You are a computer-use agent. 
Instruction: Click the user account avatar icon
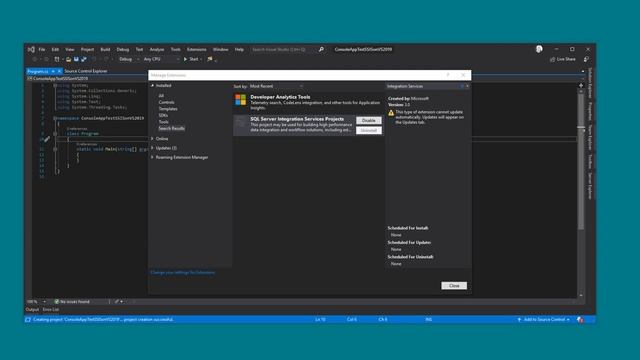click(x=539, y=49)
